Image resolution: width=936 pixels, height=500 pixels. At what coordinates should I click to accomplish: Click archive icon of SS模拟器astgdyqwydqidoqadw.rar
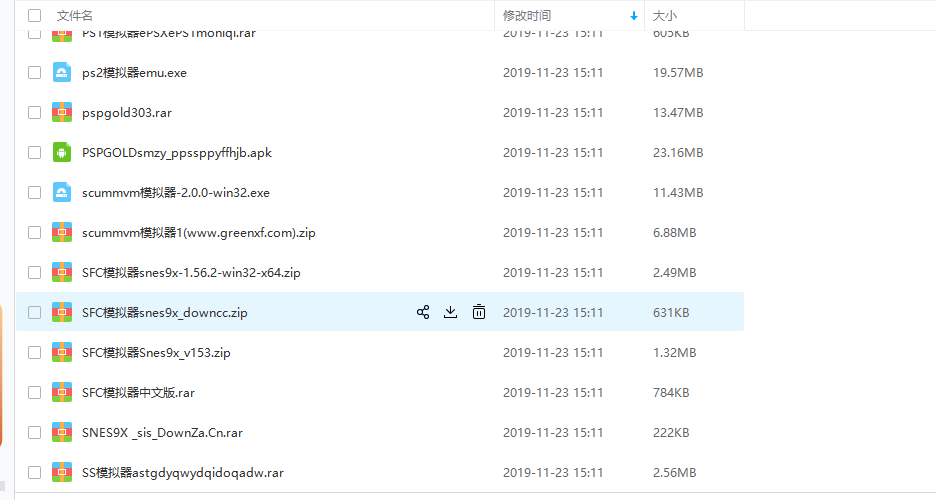point(61,472)
